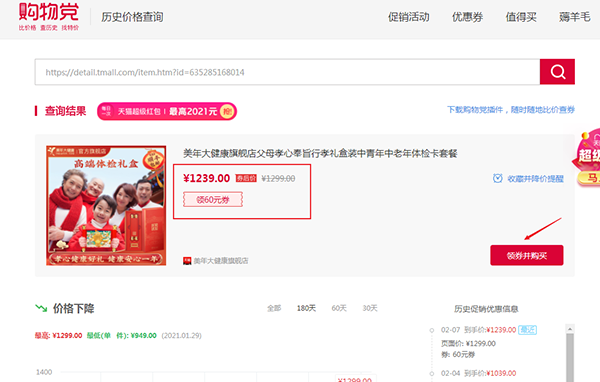Click the URL search input field
Image resolution: width=600 pixels, height=382 pixels.
(x=287, y=72)
